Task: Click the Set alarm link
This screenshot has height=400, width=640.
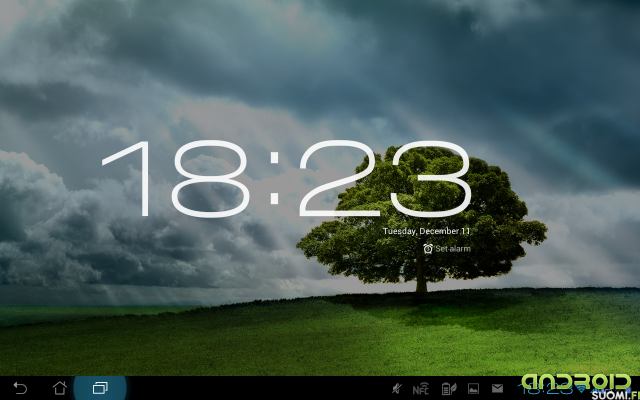Action: (453, 249)
